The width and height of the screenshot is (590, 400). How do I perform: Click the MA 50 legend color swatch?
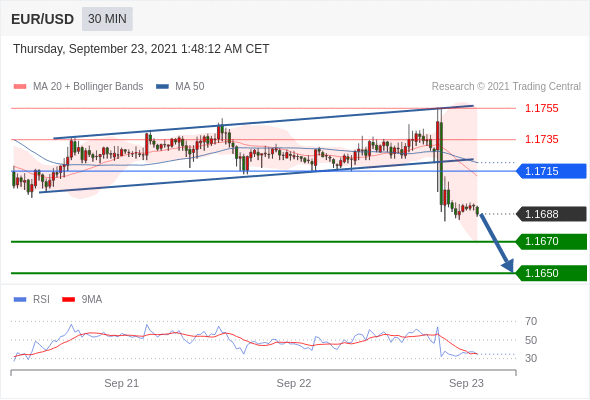click(162, 87)
